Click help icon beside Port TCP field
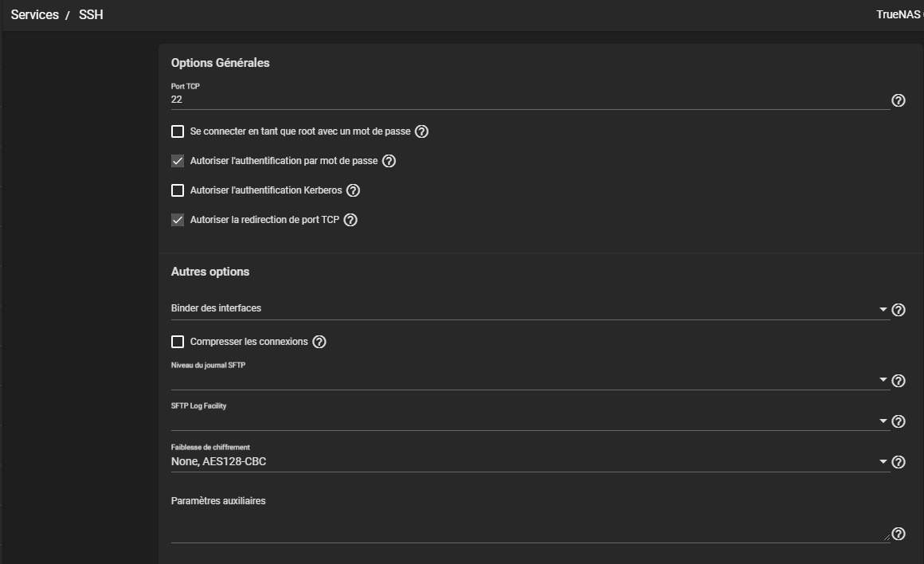The image size is (924, 564). pyautogui.click(x=899, y=100)
